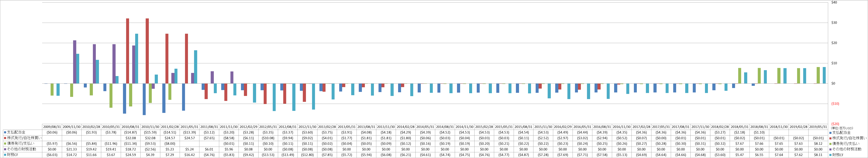Click the $6.01 other financing cell
The height and width of the screenshot is (158, 868).
(x=209, y=149)
